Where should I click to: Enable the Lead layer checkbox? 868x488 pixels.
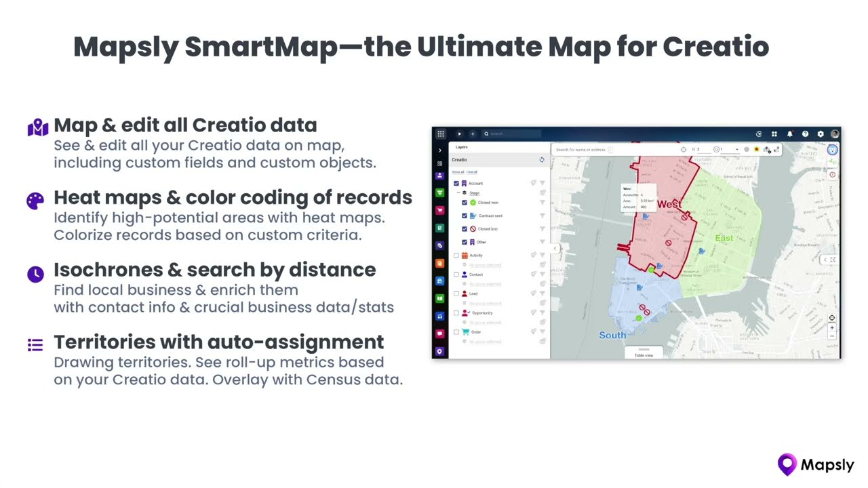pos(456,293)
